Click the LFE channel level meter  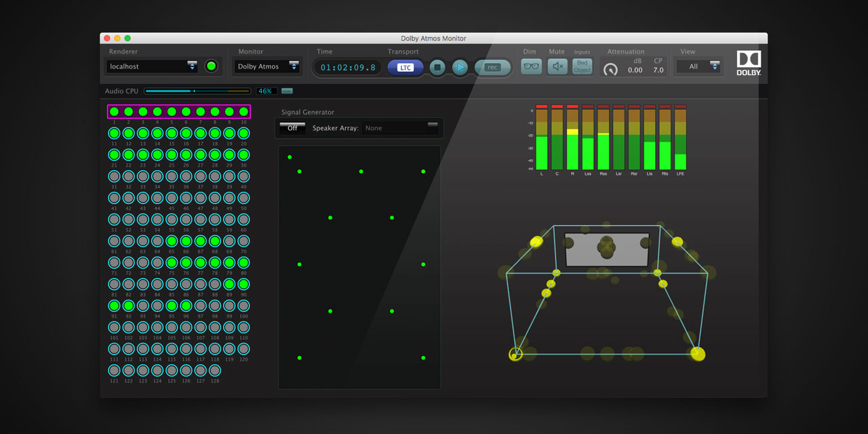pos(680,137)
